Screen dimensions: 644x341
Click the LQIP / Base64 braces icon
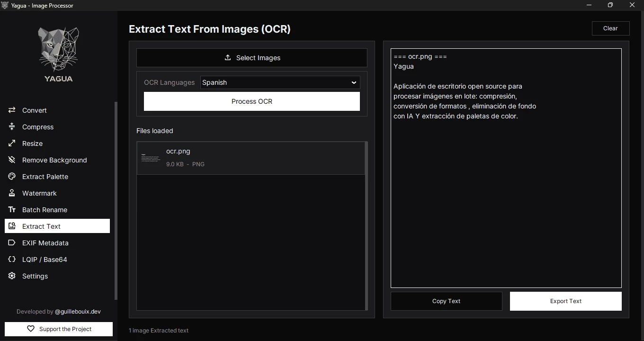[x=12, y=260]
